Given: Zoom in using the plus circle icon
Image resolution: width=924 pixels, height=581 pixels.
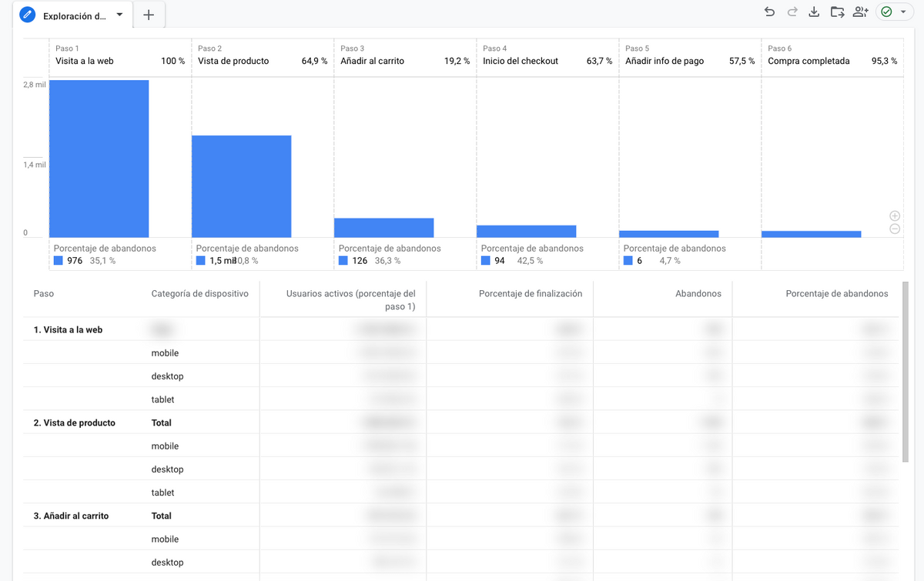Looking at the screenshot, I should pos(895,216).
